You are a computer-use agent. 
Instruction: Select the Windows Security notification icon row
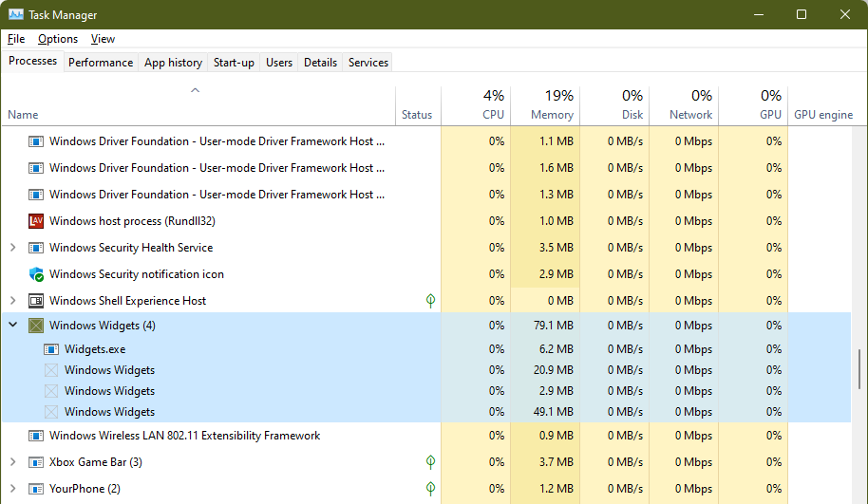426,274
